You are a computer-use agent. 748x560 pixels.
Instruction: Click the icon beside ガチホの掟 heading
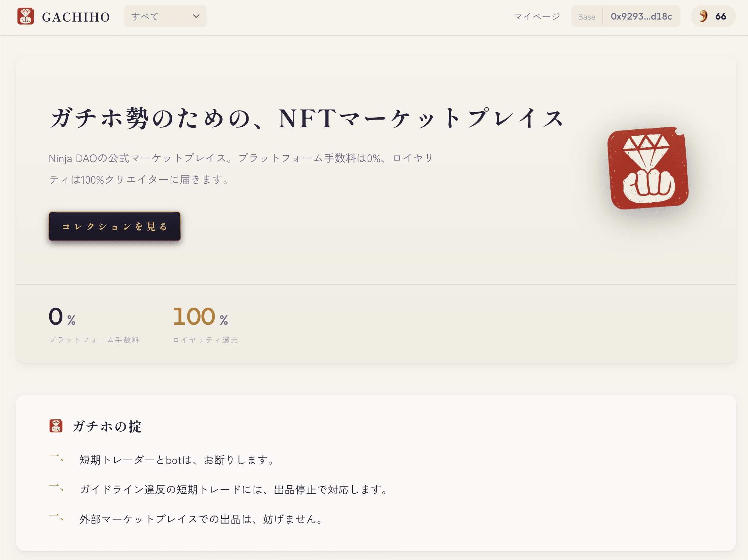(56, 426)
